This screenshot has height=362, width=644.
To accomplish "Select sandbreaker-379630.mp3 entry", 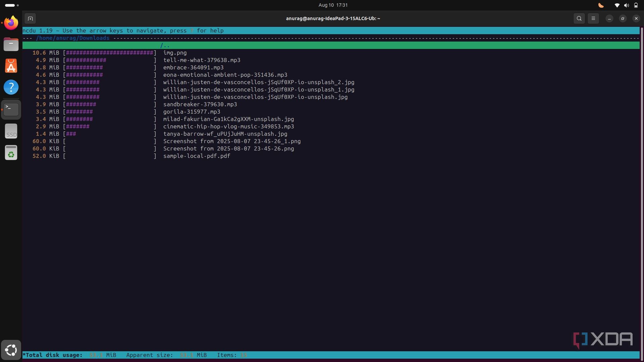I will [200, 104].
